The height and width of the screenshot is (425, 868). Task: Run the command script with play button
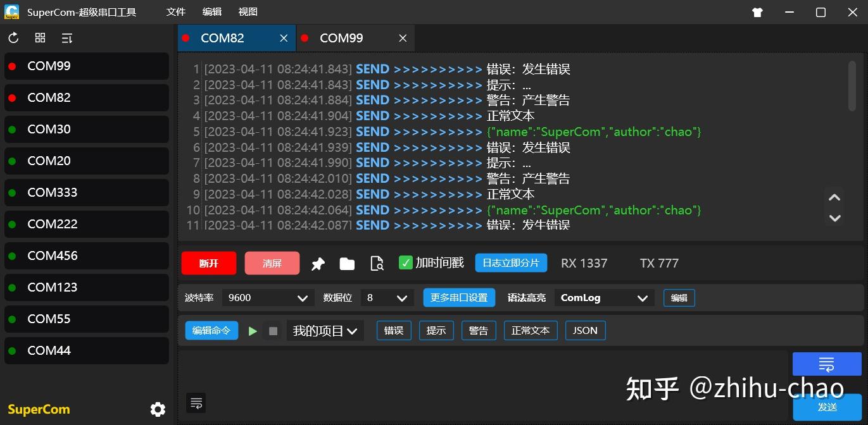coord(253,330)
